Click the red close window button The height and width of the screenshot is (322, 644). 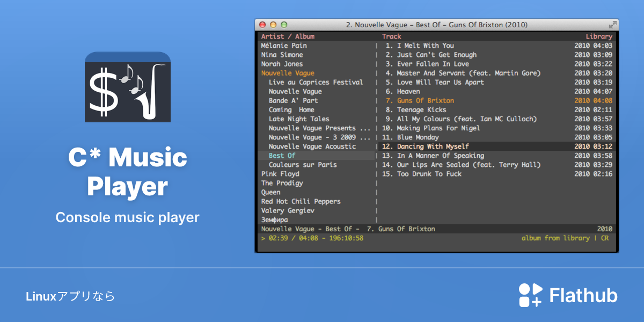click(262, 25)
